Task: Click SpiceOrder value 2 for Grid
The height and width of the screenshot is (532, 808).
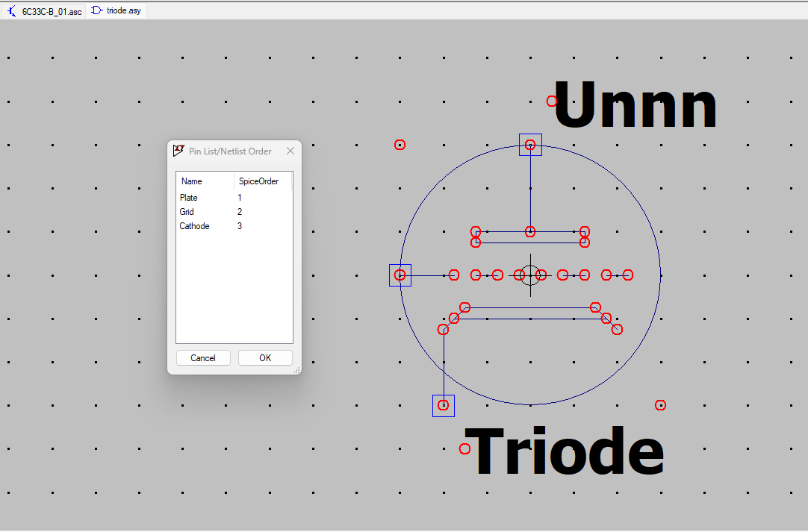Action: [x=240, y=212]
